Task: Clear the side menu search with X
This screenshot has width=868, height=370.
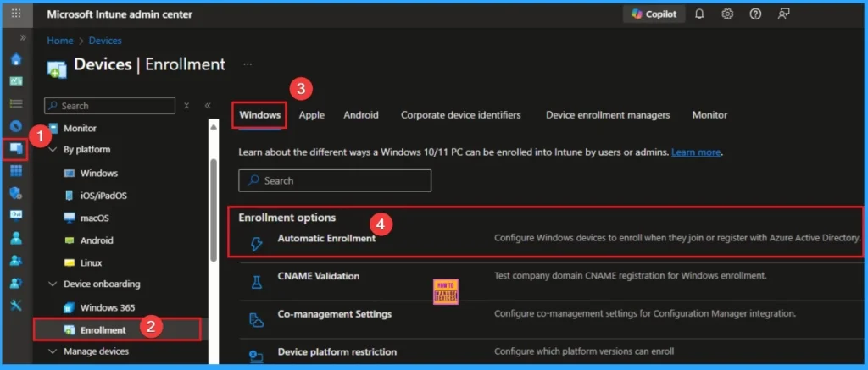Action: coord(186,106)
